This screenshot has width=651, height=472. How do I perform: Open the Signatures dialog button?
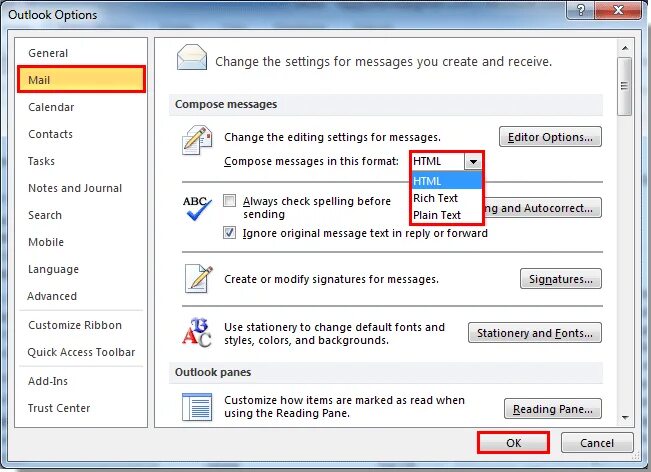pos(560,279)
